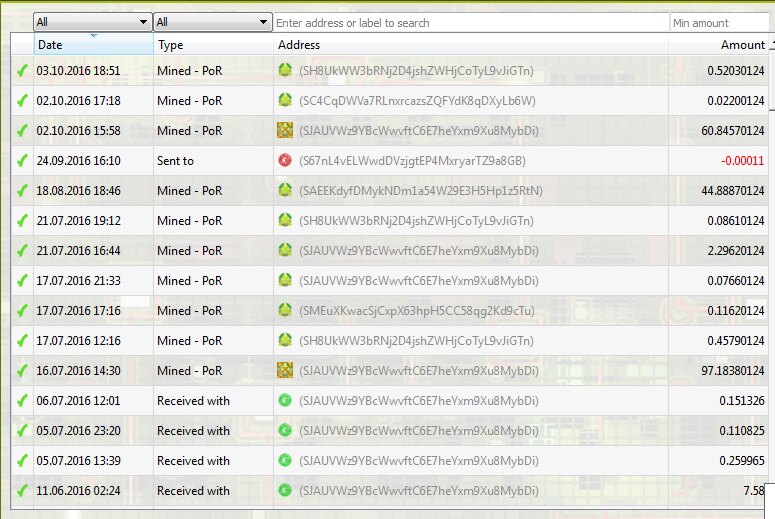Open the second All type filter dropdown
775x519 pixels.
click(x=213, y=22)
